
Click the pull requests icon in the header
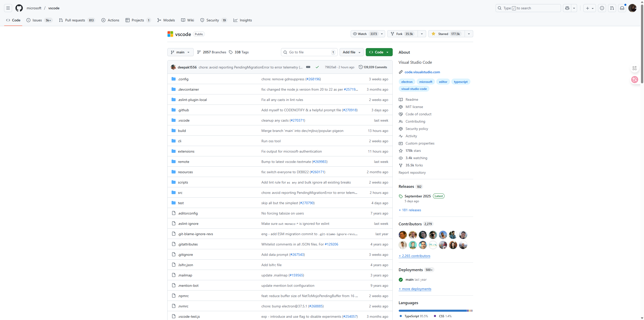(x=612, y=8)
